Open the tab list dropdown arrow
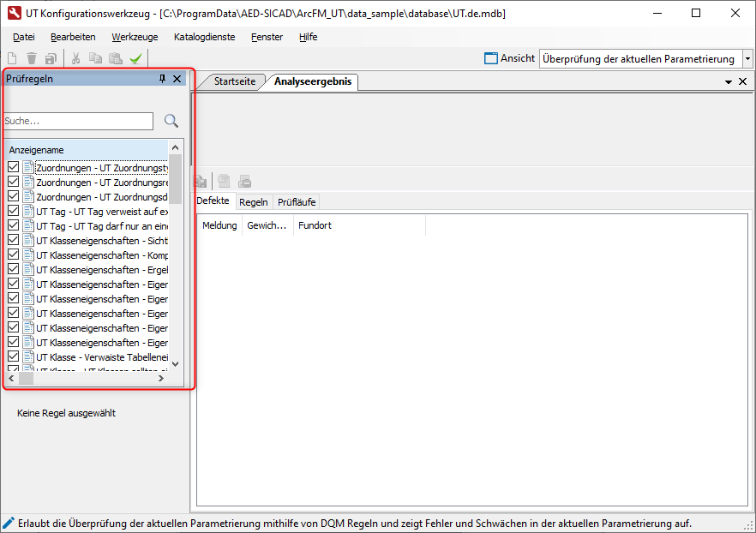Screen dimensions: 756x533 coord(729,82)
